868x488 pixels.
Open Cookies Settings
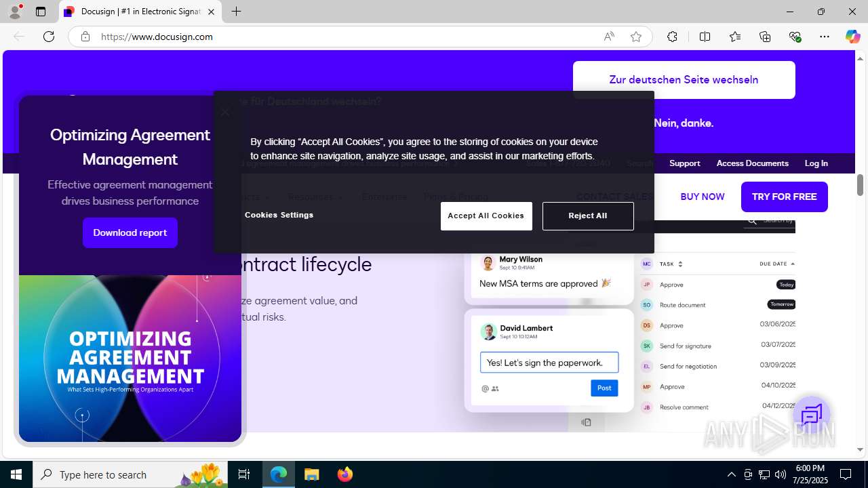(279, 215)
